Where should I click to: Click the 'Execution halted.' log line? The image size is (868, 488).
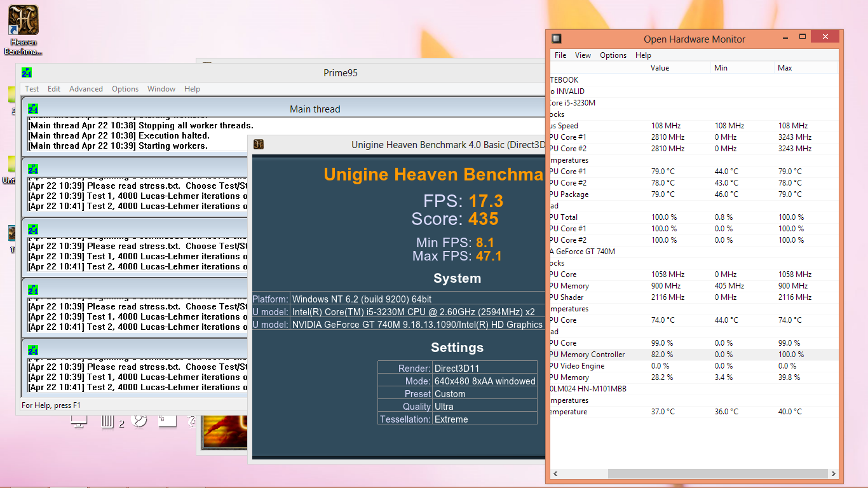pyautogui.click(x=119, y=135)
